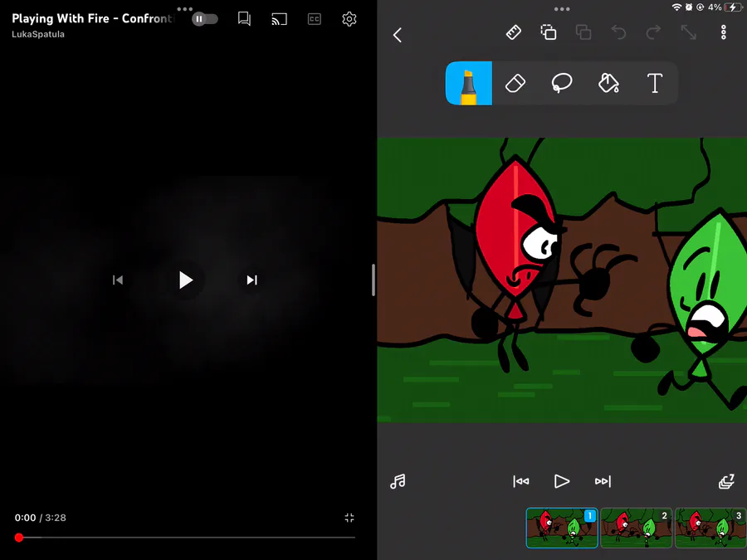Jump to first frame of animation

521,481
